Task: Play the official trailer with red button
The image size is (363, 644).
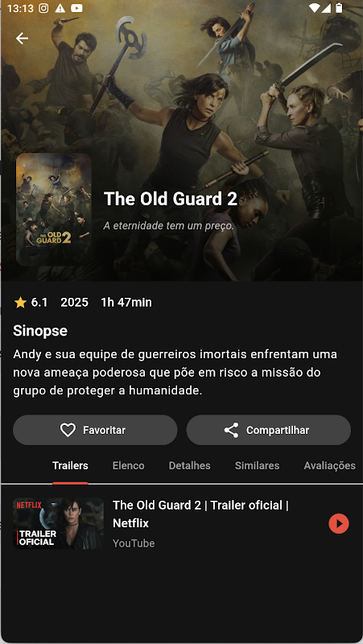Action: (x=339, y=524)
